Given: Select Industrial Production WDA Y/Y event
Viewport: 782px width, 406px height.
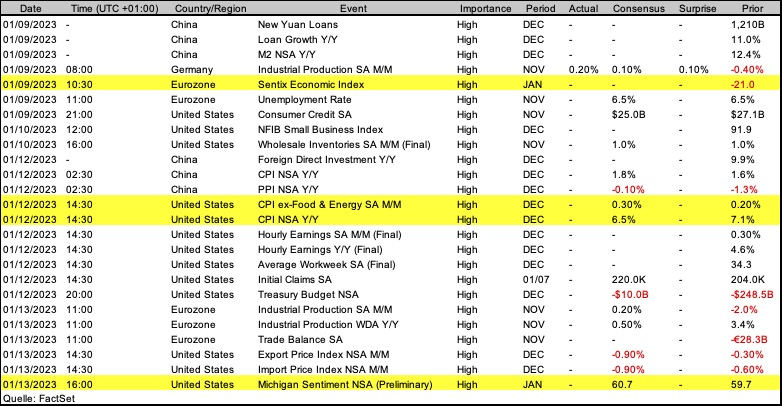Looking at the screenshot, I should click(x=328, y=324).
